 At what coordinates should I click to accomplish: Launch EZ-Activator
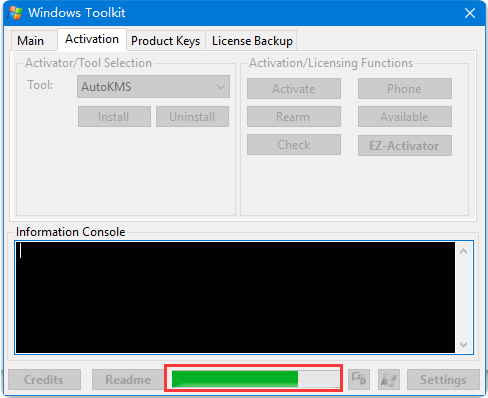tap(405, 145)
